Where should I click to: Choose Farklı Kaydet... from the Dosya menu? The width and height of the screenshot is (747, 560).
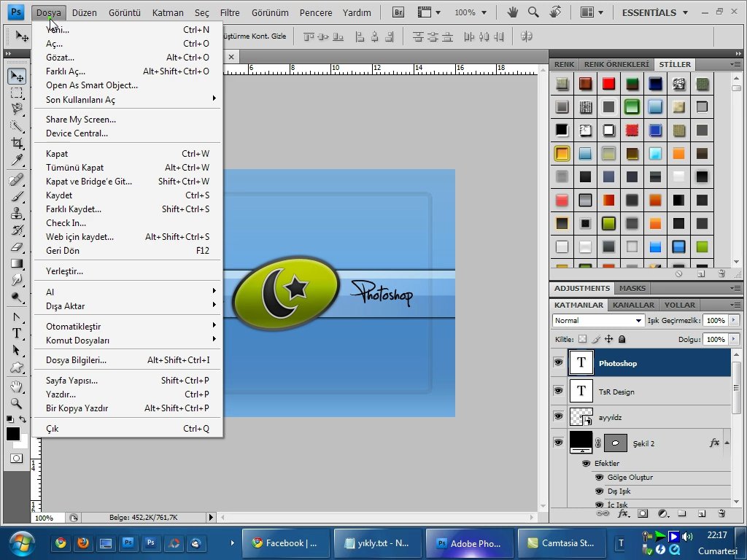(127, 209)
